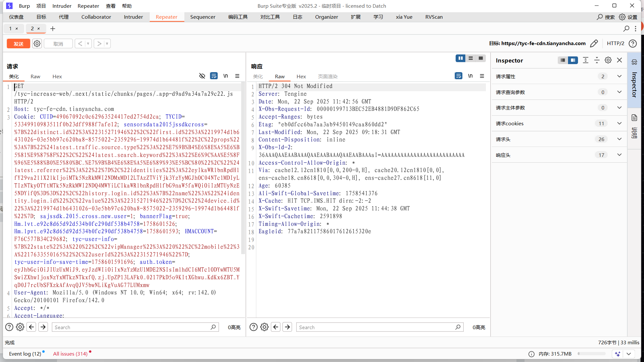
Task: Close the Inspector panel
Action: click(x=619, y=60)
